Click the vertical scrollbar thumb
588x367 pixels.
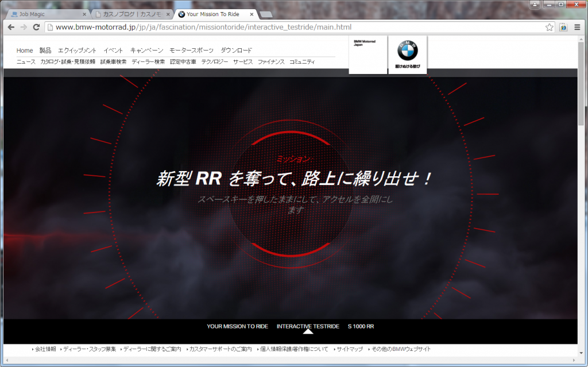click(x=581, y=84)
